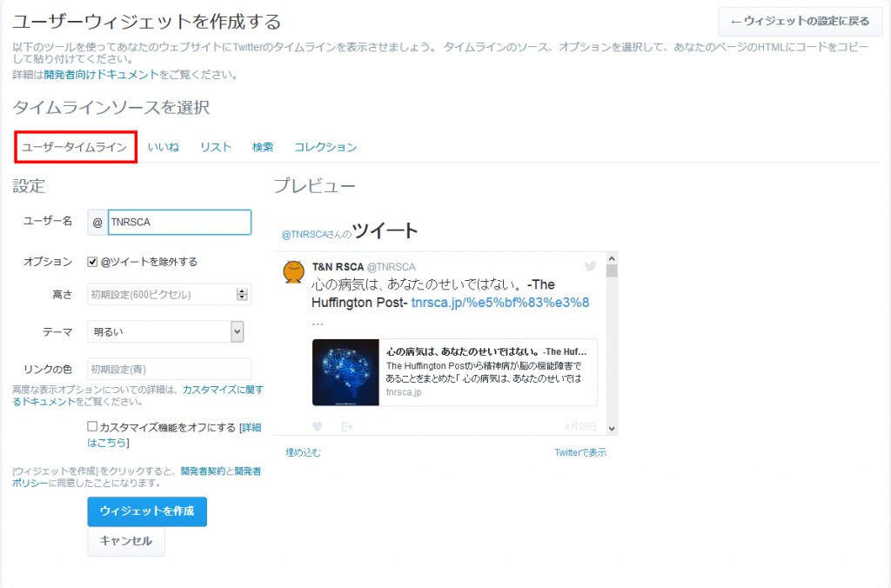Image resolution: width=891 pixels, height=588 pixels.
Task: Open the コレクション tab
Action: (x=325, y=147)
